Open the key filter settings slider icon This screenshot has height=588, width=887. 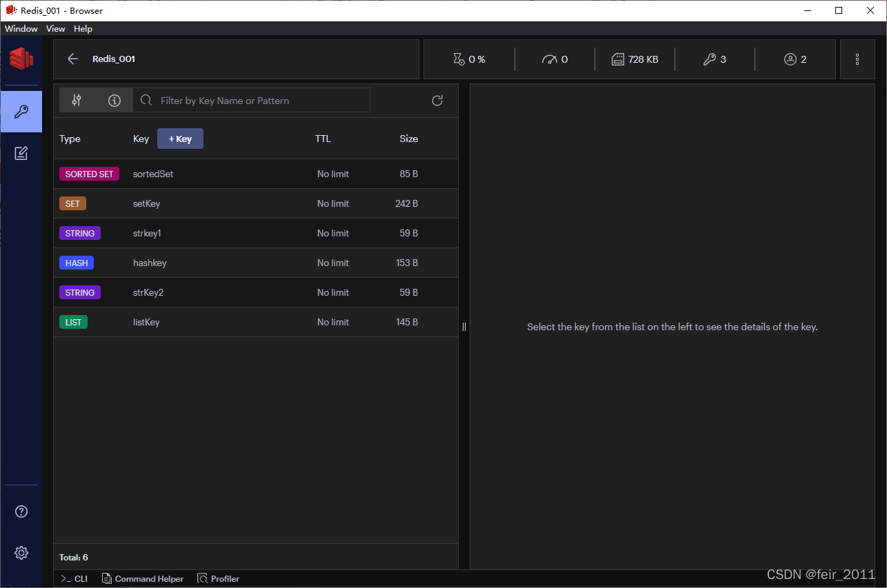click(x=77, y=100)
